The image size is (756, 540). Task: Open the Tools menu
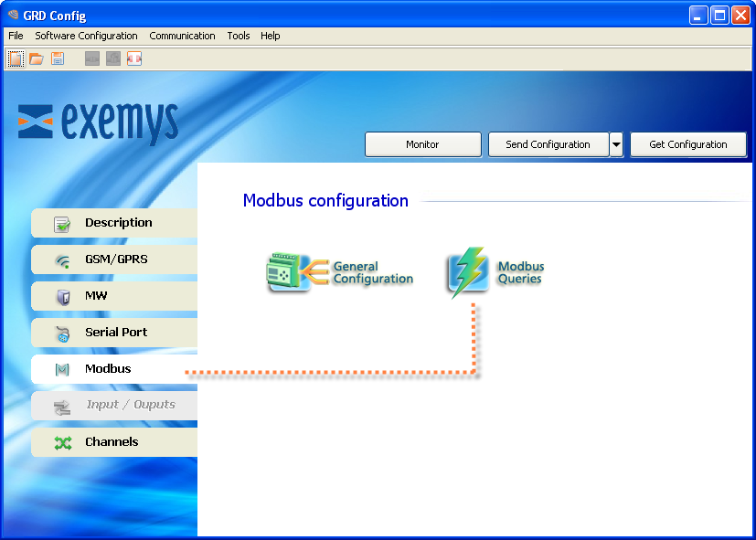(x=239, y=36)
